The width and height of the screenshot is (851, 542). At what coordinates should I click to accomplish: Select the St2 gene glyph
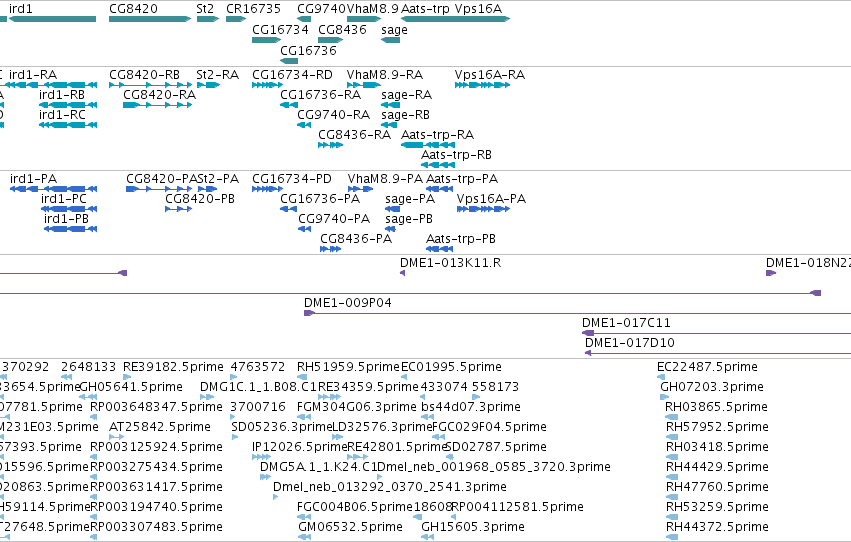(207, 19)
